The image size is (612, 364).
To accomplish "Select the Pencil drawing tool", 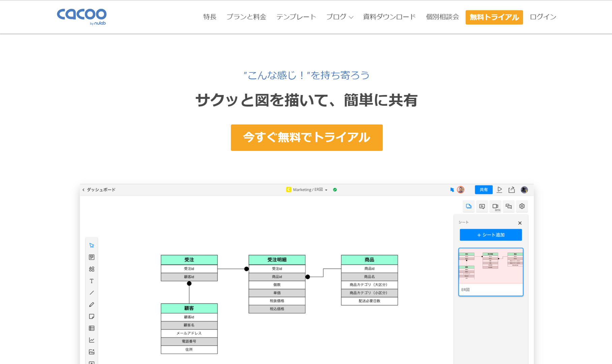I will coord(92,305).
